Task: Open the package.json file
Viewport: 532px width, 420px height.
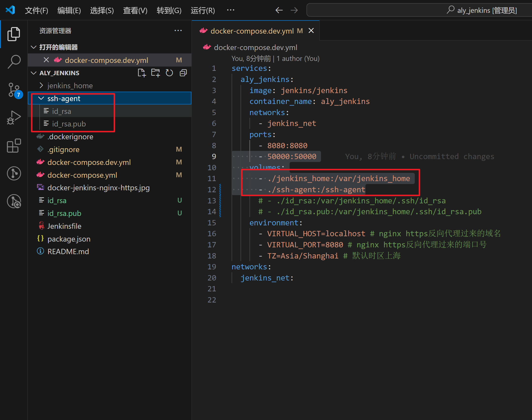Action: click(x=110, y=239)
